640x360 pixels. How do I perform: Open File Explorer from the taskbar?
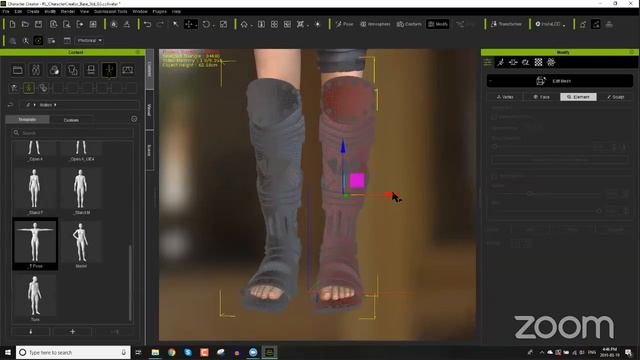tap(155, 352)
